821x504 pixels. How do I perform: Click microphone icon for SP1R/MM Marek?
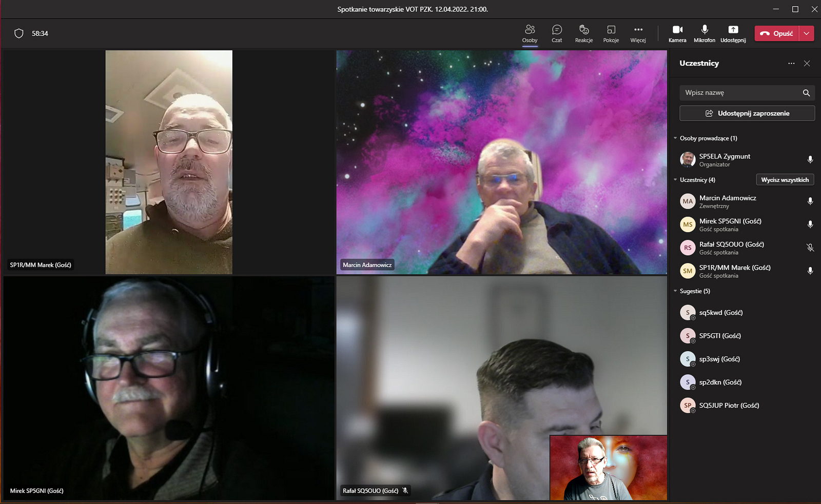810,271
